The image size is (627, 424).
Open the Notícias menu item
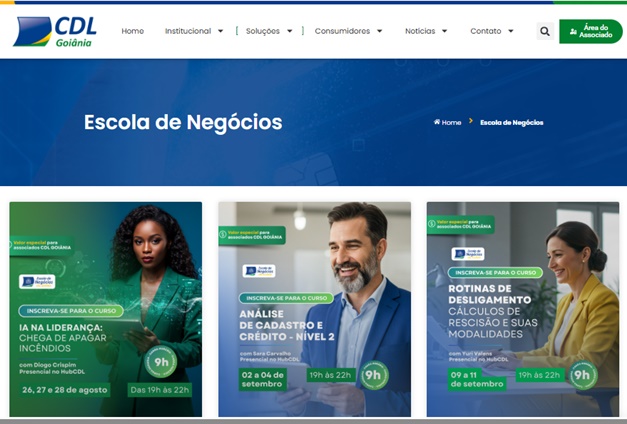(x=420, y=31)
